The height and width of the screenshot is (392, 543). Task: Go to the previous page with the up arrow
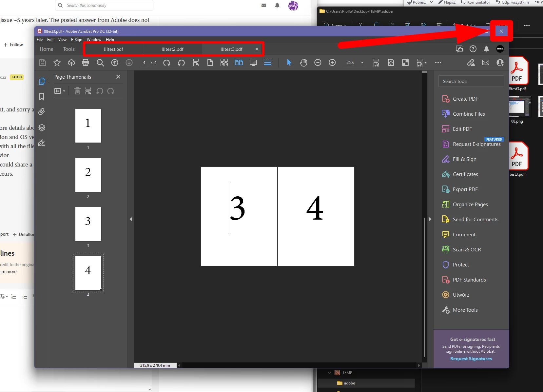(115, 63)
